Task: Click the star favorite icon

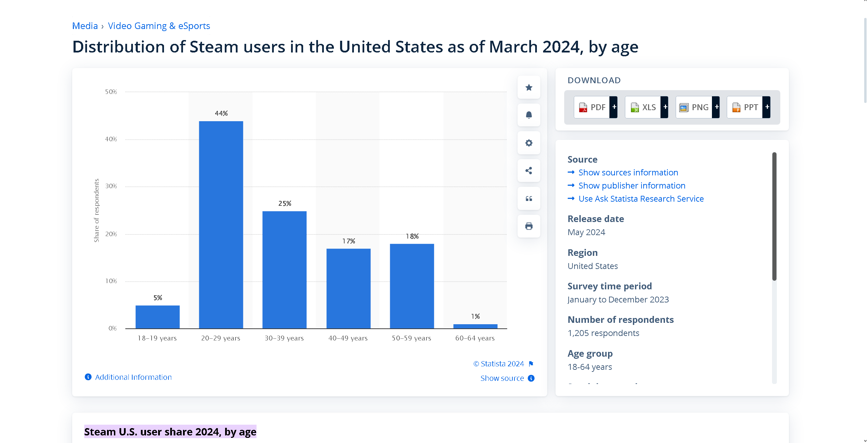Action: pos(529,87)
